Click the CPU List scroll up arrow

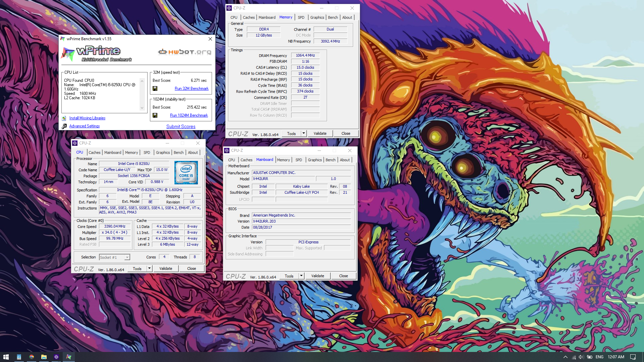tap(142, 81)
